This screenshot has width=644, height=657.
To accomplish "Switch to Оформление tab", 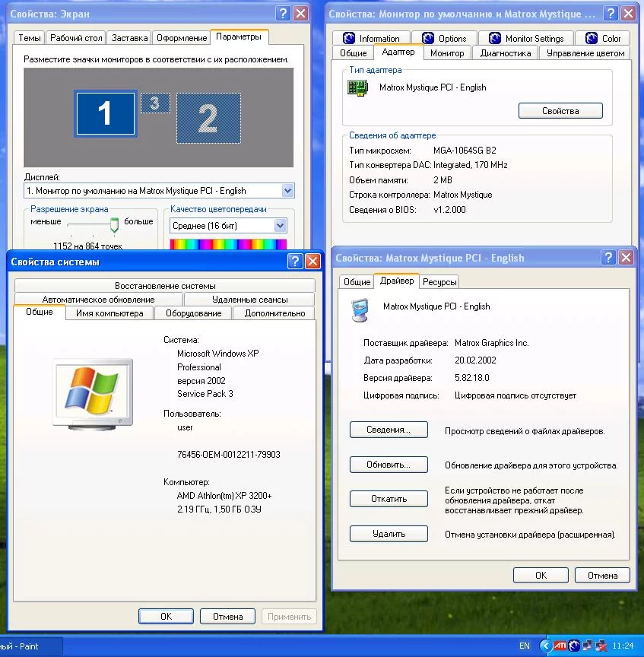I will (x=182, y=38).
